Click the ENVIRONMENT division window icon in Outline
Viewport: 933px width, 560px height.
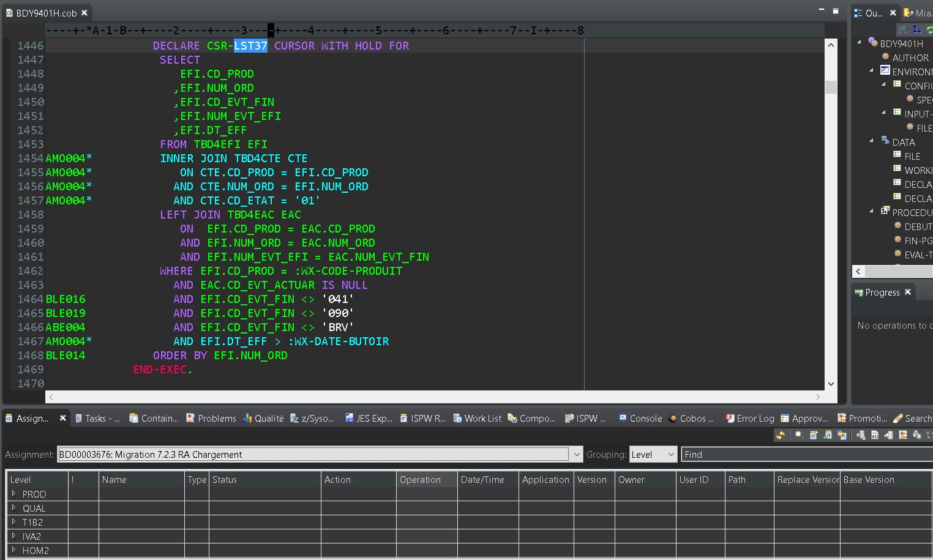pyautogui.click(x=885, y=70)
